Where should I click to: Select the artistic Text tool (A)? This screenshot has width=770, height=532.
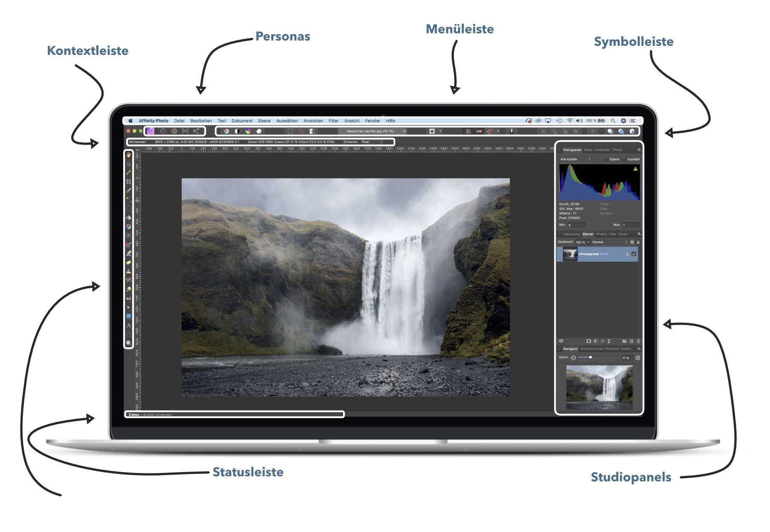click(x=128, y=325)
